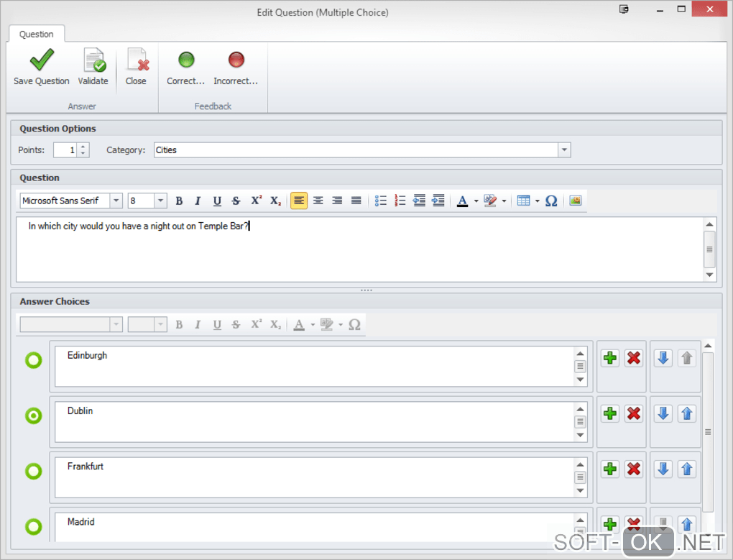Apply strikethrough in question editor

[236, 201]
